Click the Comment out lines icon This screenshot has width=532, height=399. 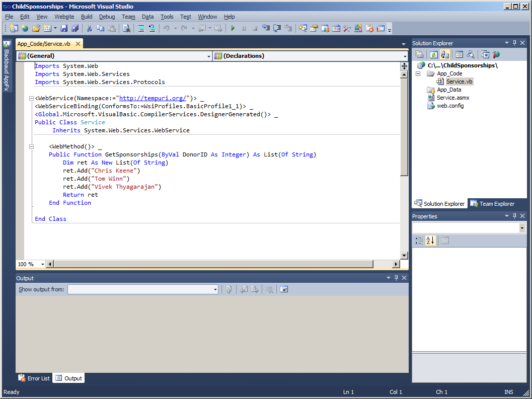pyautogui.click(x=141, y=29)
